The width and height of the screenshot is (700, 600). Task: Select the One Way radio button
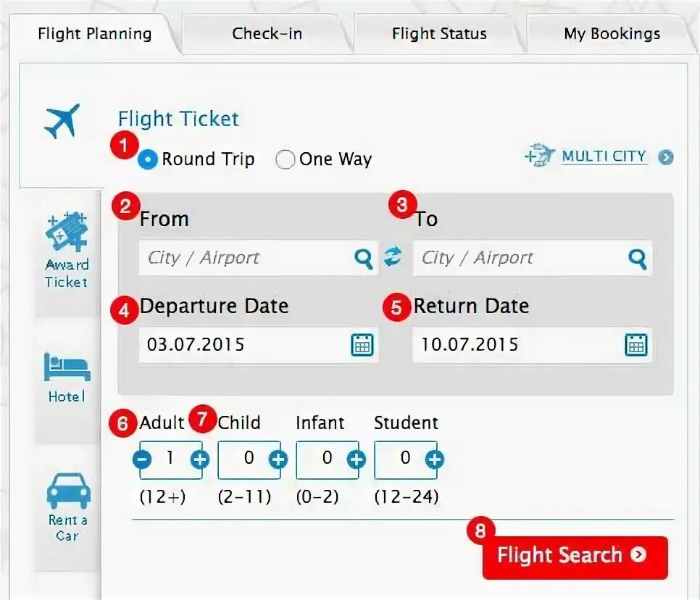tap(285, 159)
